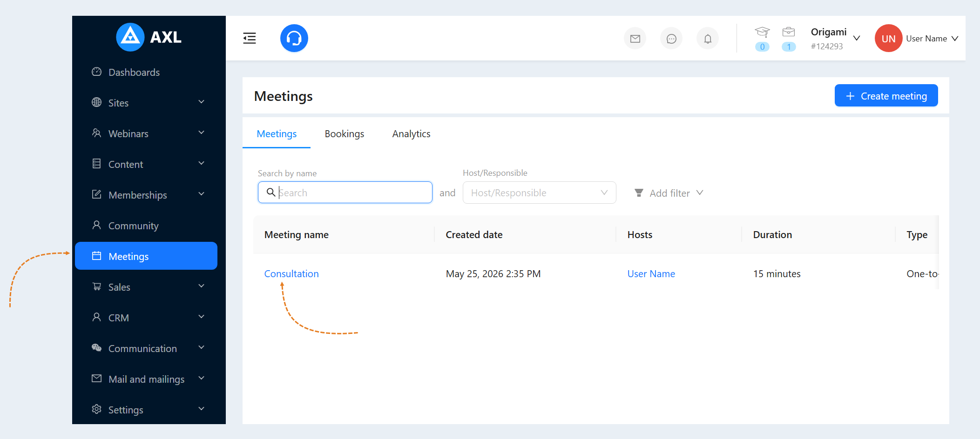Click the Content document icon
The width and height of the screenshot is (980, 439).
click(97, 164)
